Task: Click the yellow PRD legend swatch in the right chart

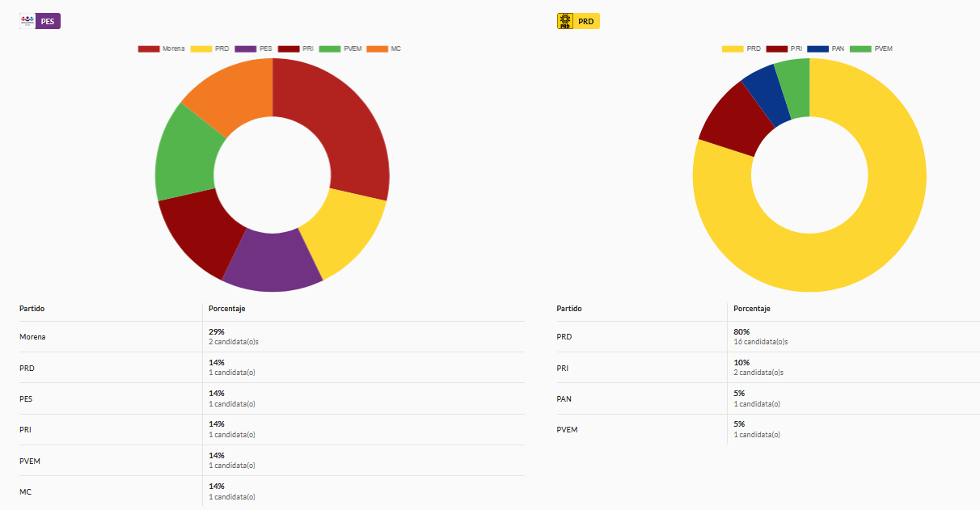Action: 733,48
